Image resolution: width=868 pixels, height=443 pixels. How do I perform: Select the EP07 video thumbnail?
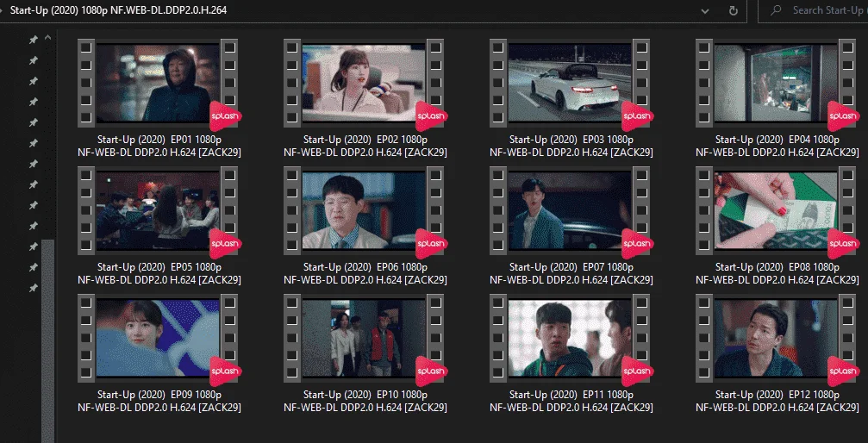(570, 210)
